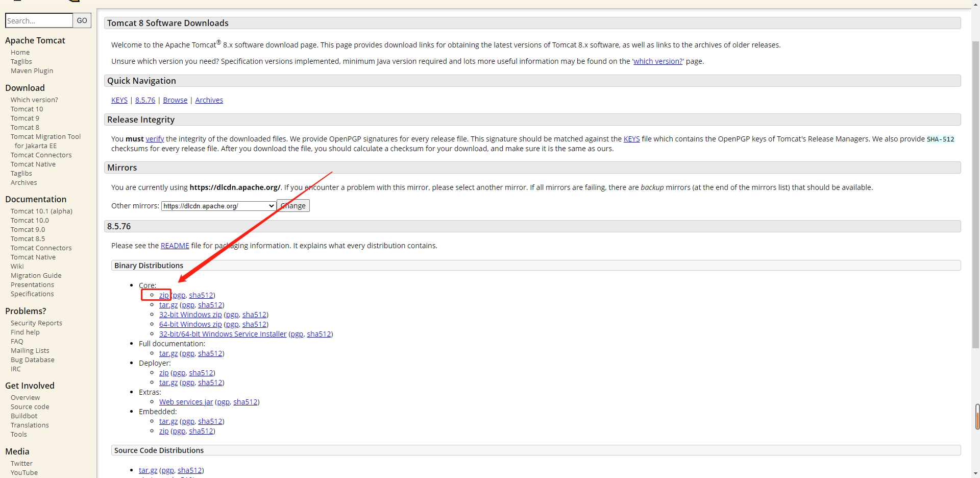The height and width of the screenshot is (478, 980).
Task: Open Overview under Get Involved
Action: coord(25,398)
